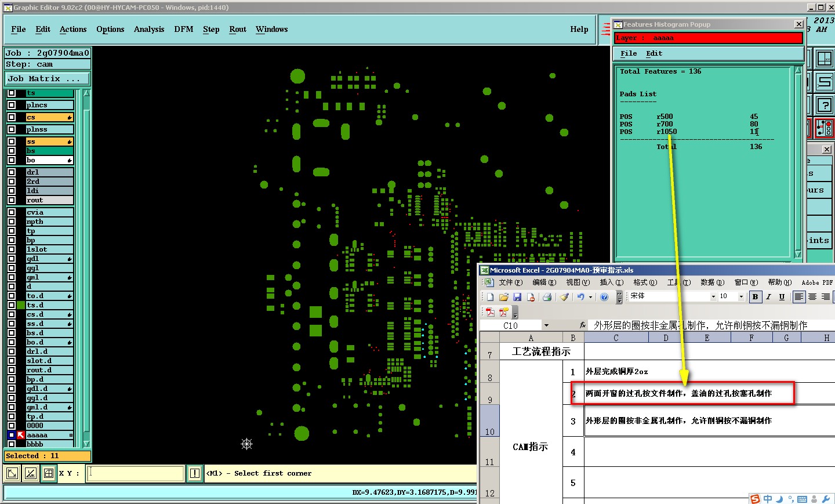Click layer list scroll-down arrow
Viewport: 835px width, 504px height.
pos(86,444)
